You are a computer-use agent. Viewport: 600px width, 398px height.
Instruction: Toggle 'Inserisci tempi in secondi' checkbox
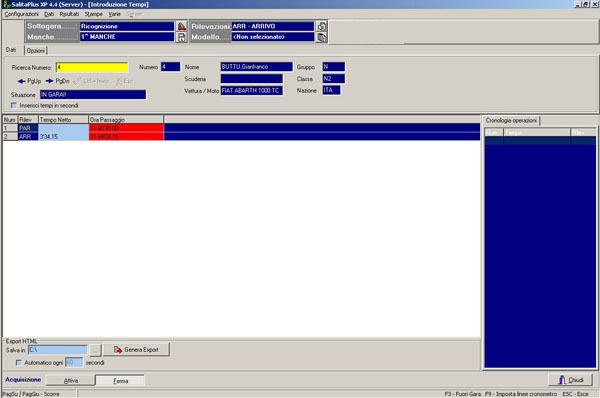pyautogui.click(x=14, y=106)
